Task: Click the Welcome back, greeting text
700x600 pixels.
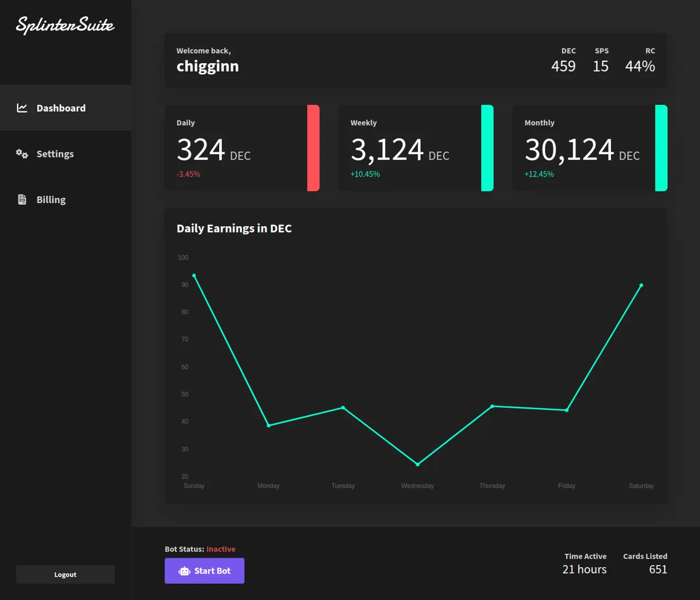Action: pyautogui.click(x=203, y=51)
